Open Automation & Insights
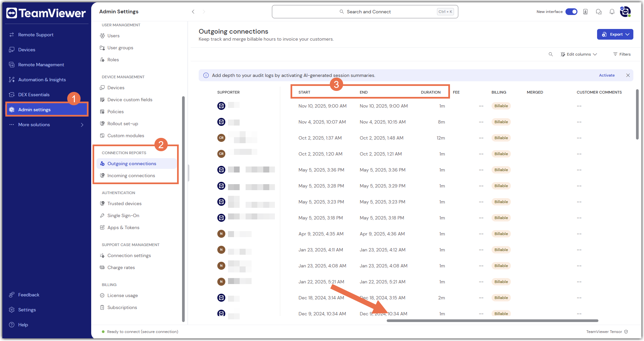 click(x=42, y=80)
